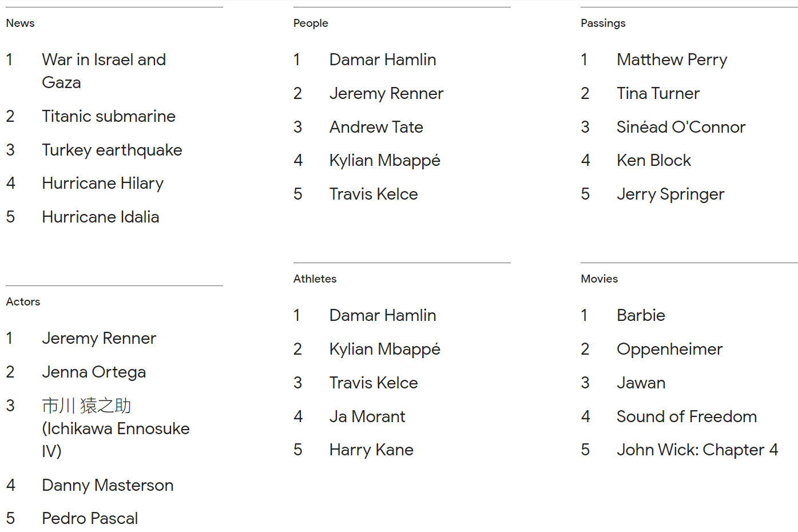The height and width of the screenshot is (532, 798).
Task: Open Oppenheimer movie entry
Action: [670, 349]
